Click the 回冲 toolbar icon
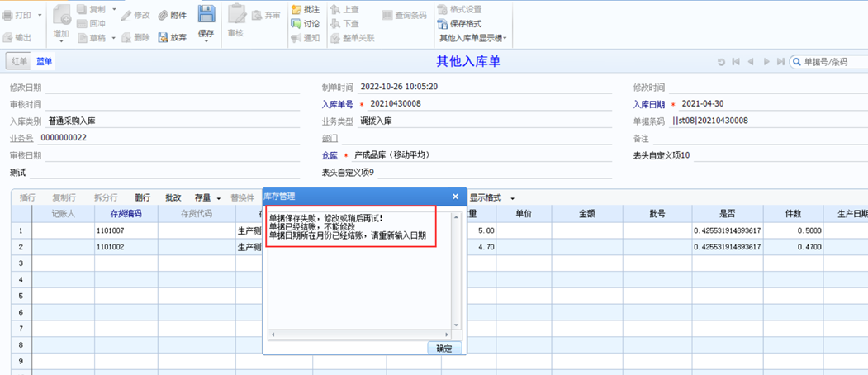 point(82,23)
